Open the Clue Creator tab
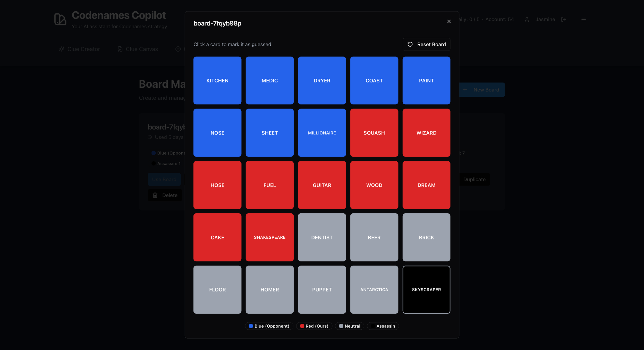644x350 pixels. (x=79, y=49)
